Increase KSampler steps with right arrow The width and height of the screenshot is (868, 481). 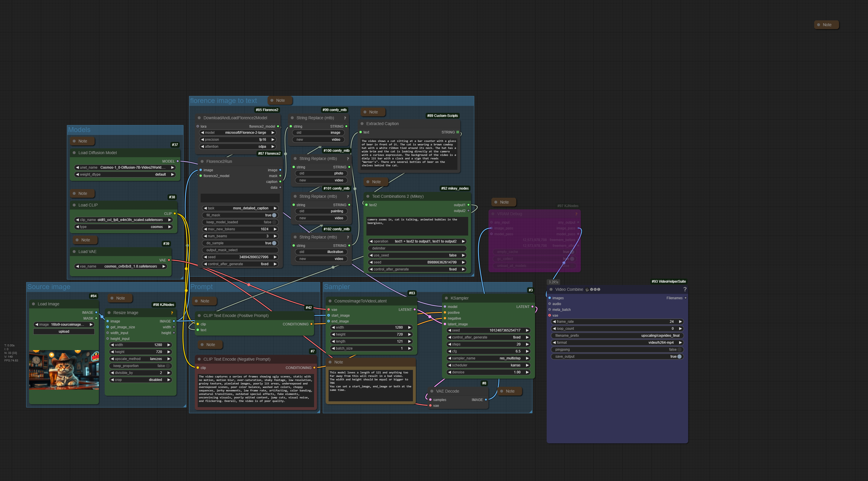click(527, 344)
